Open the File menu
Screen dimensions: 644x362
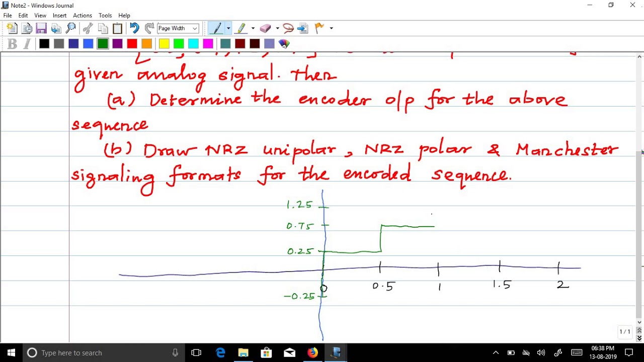[8, 16]
